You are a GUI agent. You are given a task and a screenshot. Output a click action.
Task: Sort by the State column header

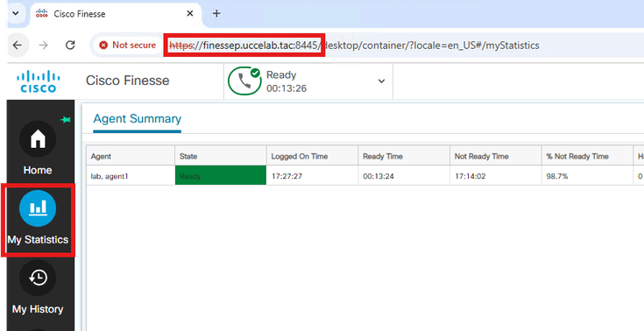coord(221,156)
